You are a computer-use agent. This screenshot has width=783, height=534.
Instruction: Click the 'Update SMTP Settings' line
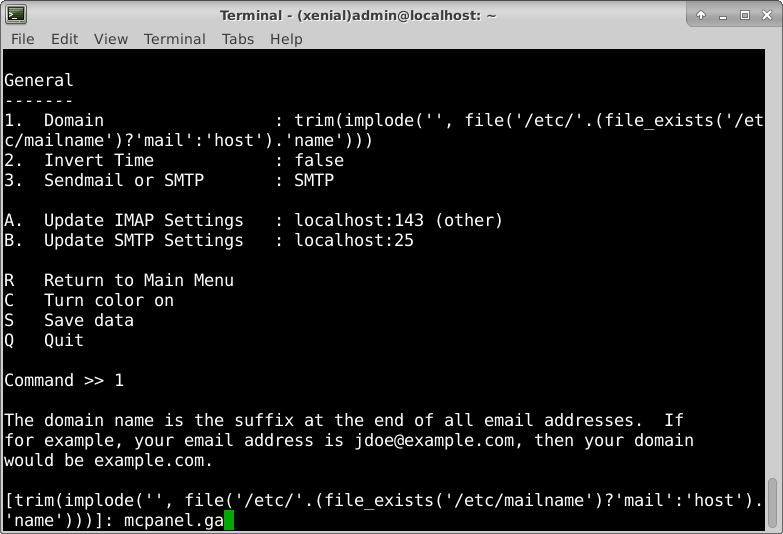click(143, 240)
